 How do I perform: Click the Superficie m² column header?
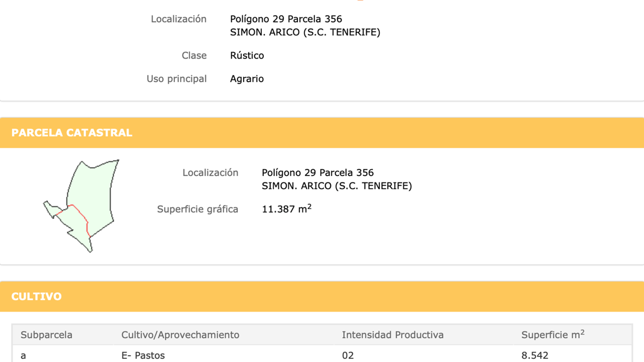click(x=553, y=335)
